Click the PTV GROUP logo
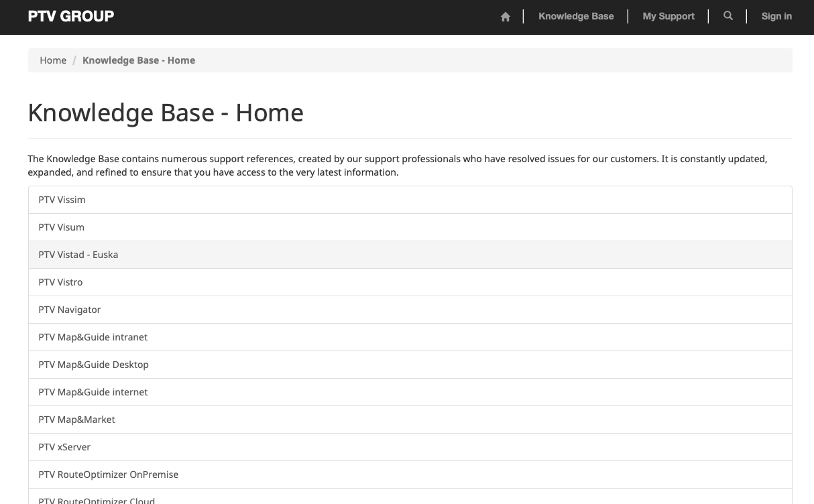 point(71,16)
